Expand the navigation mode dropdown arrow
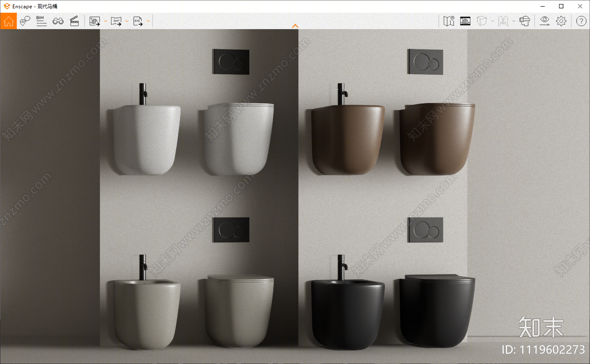The width and height of the screenshot is (590, 364). click(514, 21)
